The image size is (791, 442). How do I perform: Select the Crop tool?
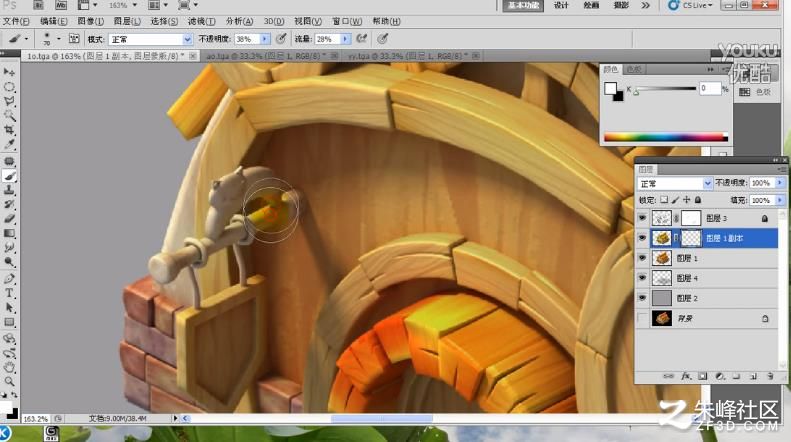point(9,130)
